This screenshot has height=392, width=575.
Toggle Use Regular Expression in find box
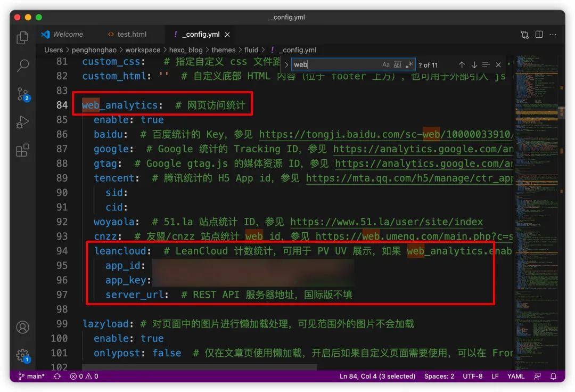pyautogui.click(x=409, y=65)
